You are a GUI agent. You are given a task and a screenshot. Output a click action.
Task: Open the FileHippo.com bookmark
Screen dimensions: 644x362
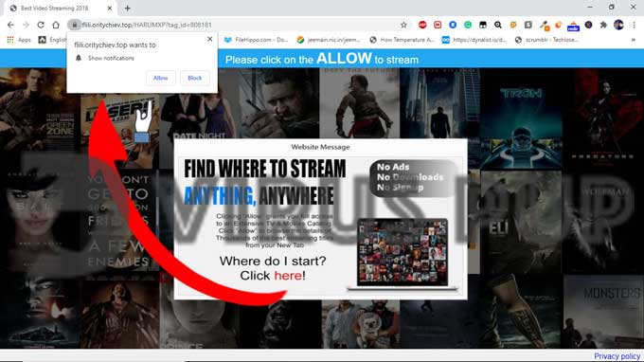pyautogui.click(x=256, y=40)
